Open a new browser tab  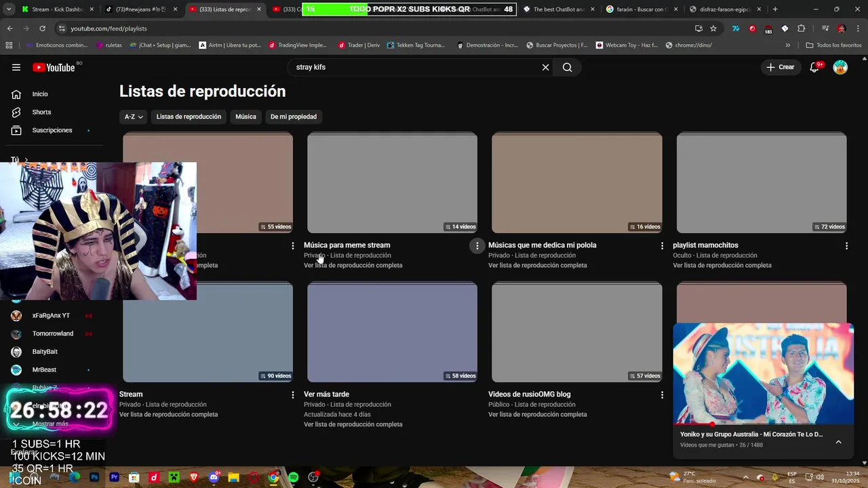point(775,9)
